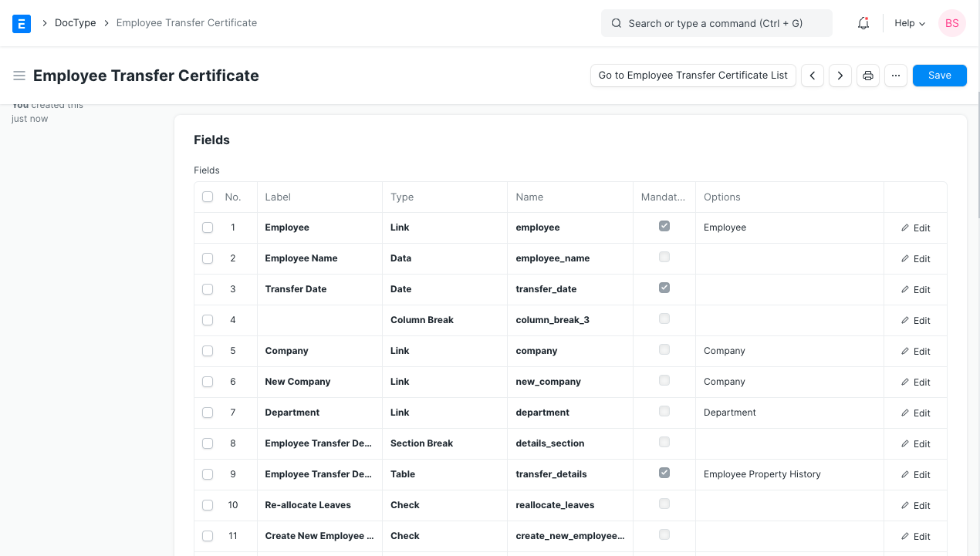Select the Transfer Date row checkbox

tap(207, 288)
